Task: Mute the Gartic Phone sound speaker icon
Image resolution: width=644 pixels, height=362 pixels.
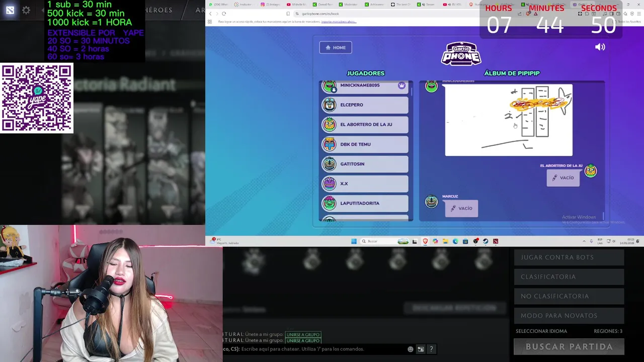Action: [x=600, y=47]
